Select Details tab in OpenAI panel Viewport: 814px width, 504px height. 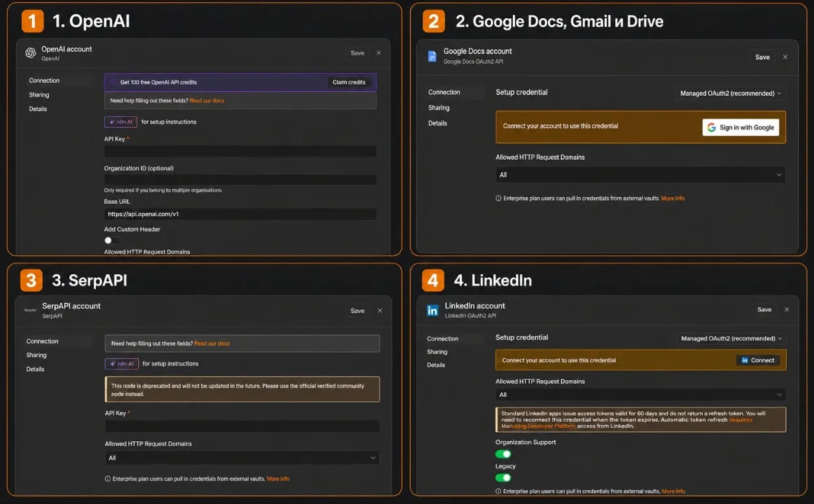[38, 109]
